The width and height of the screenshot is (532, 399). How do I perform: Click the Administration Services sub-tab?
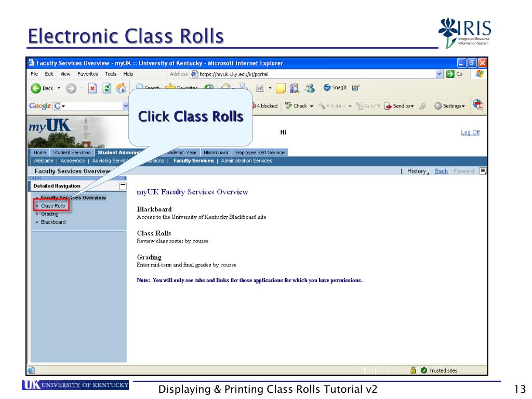(x=247, y=161)
